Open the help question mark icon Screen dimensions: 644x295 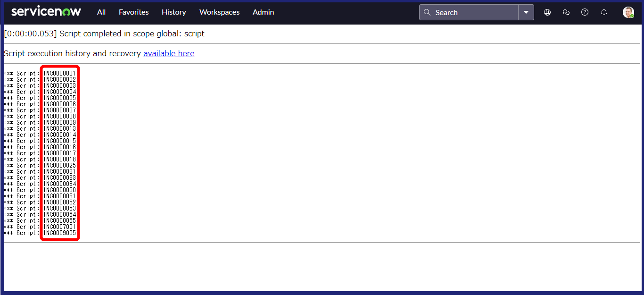tap(585, 12)
